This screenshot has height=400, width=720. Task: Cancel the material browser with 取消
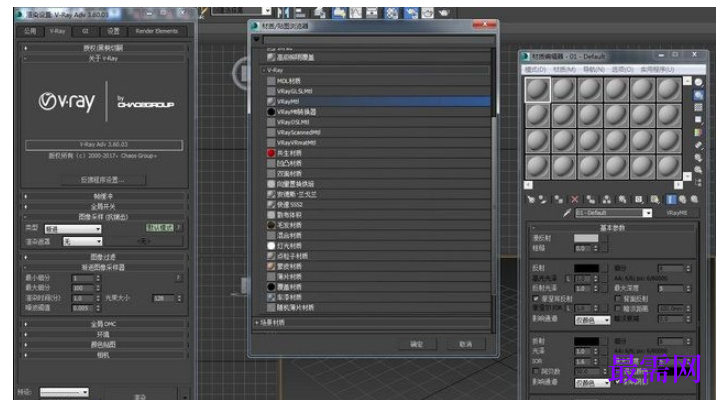[x=466, y=344]
